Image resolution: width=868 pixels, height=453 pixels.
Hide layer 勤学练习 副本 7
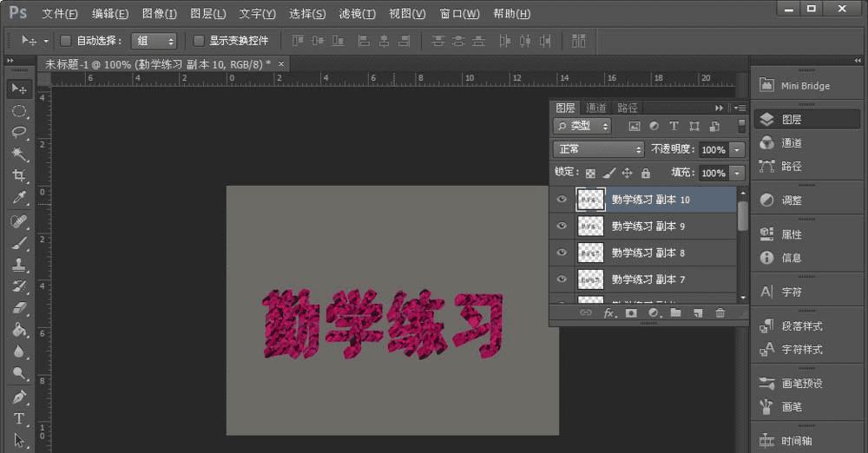562,279
